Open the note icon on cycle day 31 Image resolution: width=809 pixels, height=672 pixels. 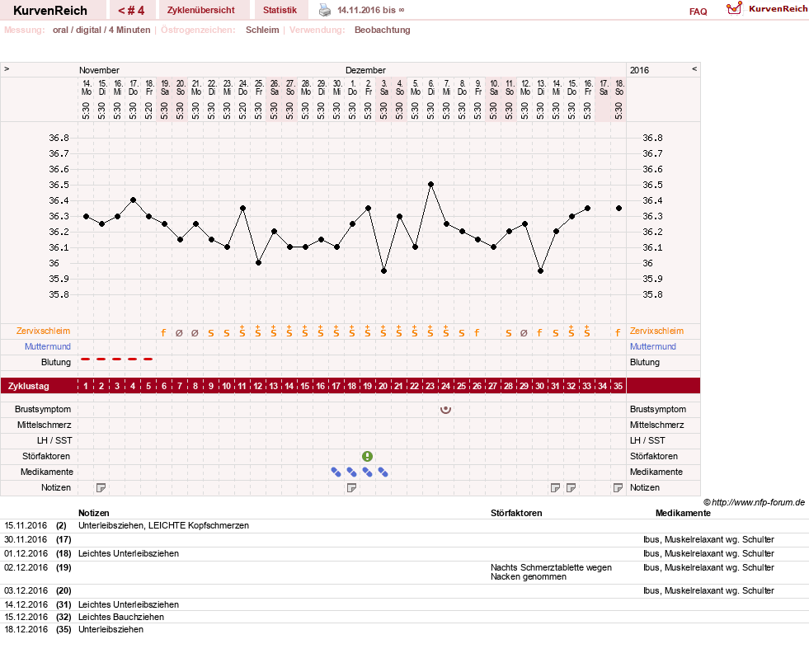pos(556,487)
